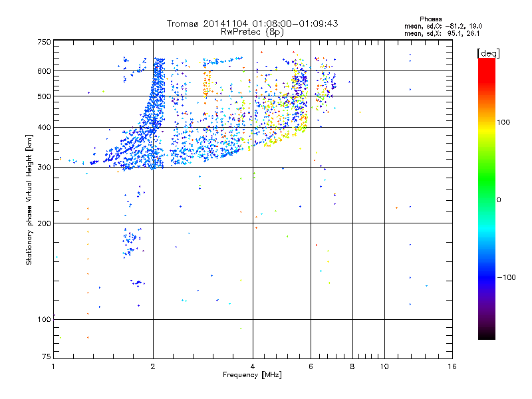Click the '2' frequency axis tick label
This screenshot has width=532, height=399.
click(x=153, y=366)
